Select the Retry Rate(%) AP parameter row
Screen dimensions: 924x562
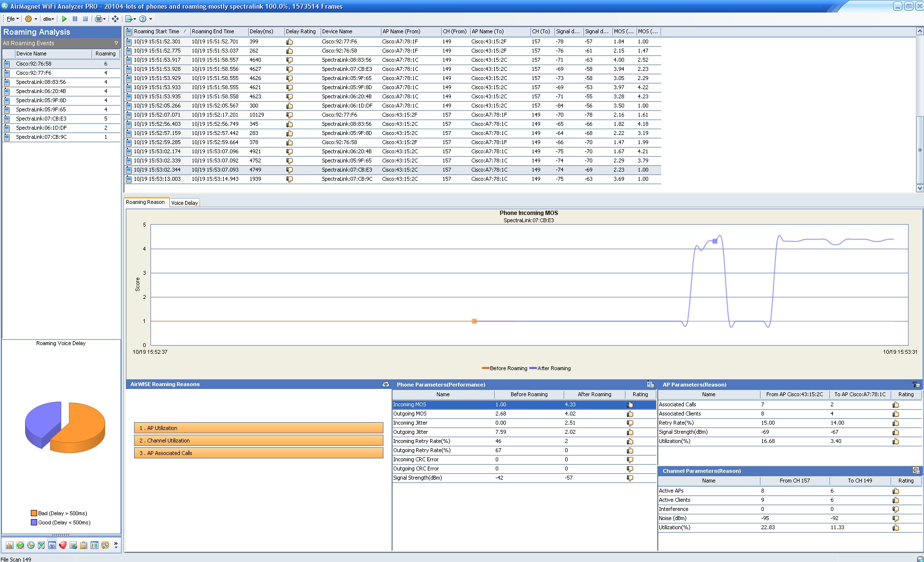point(790,423)
